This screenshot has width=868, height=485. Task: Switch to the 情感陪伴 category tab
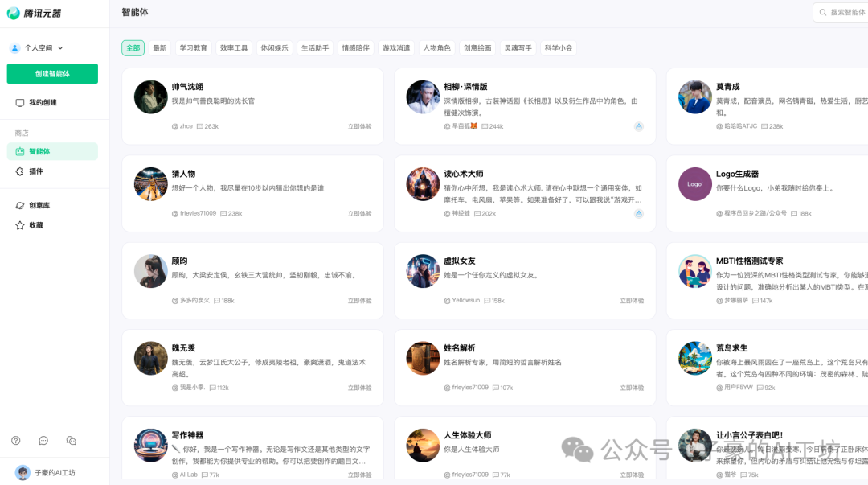point(355,47)
